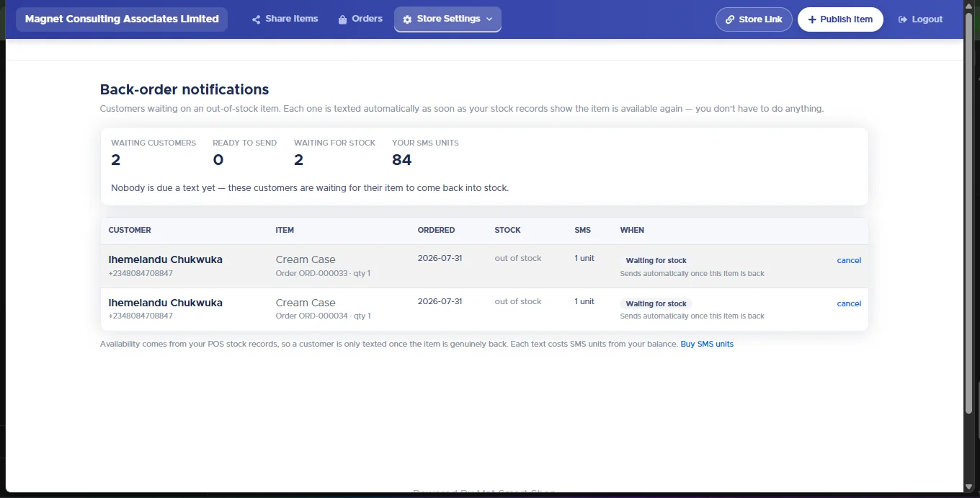Select the SMS column header
Screen dimensions: 980x498
(582, 230)
